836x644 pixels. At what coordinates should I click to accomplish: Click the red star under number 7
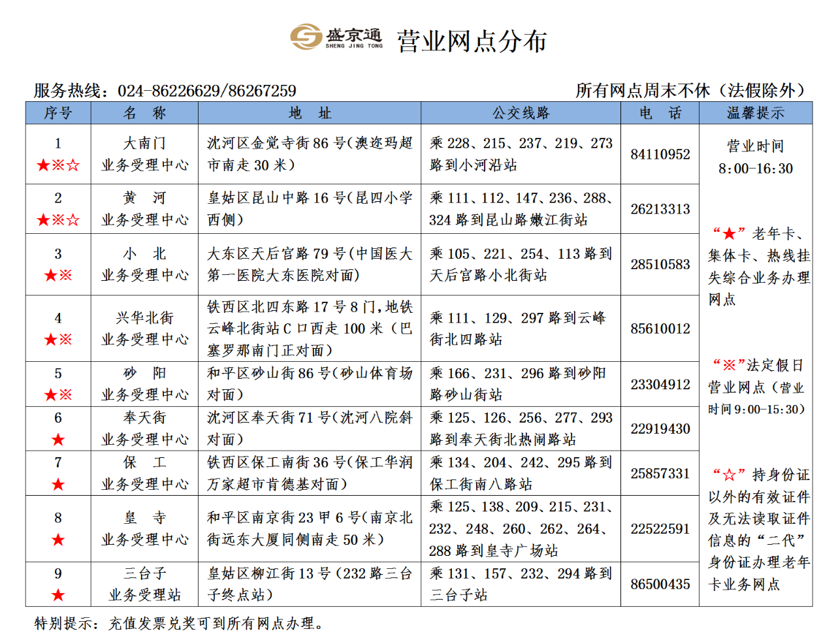pyautogui.click(x=58, y=484)
